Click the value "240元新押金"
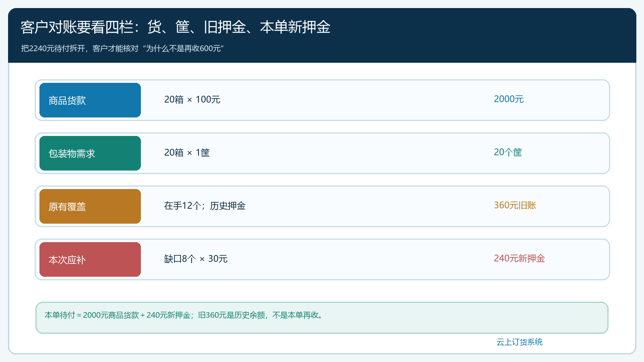Image resolution: width=644 pixels, height=362 pixels. tap(519, 258)
